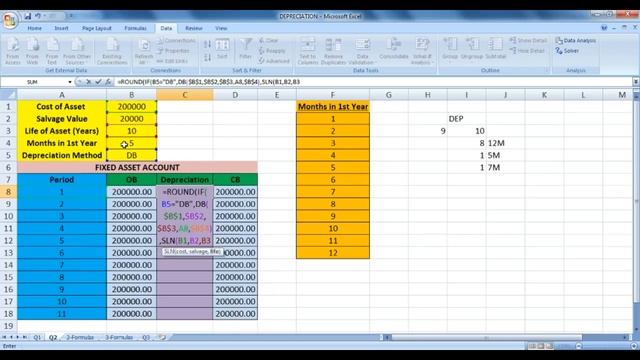Click zoom in plus on status bar
The image size is (640, 360).
(x=634, y=346)
